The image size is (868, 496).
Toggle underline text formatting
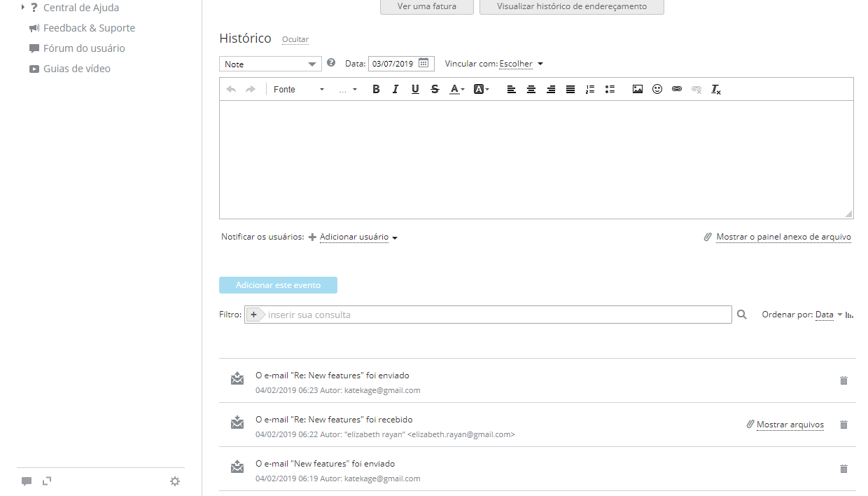tap(415, 90)
